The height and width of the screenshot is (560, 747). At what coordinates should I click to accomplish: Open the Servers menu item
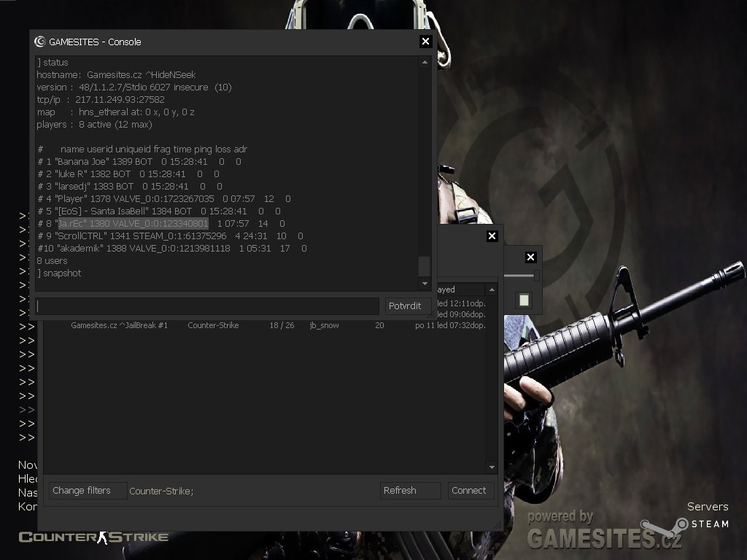coord(707,506)
